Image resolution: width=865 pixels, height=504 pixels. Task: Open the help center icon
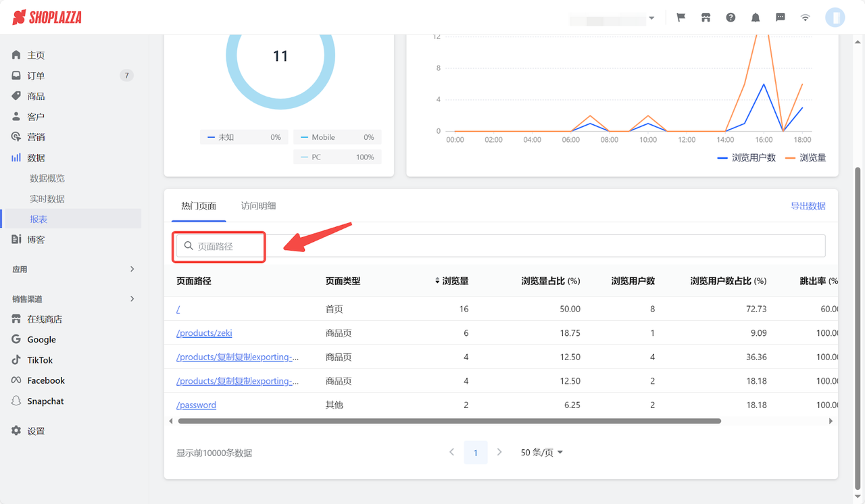(x=731, y=17)
